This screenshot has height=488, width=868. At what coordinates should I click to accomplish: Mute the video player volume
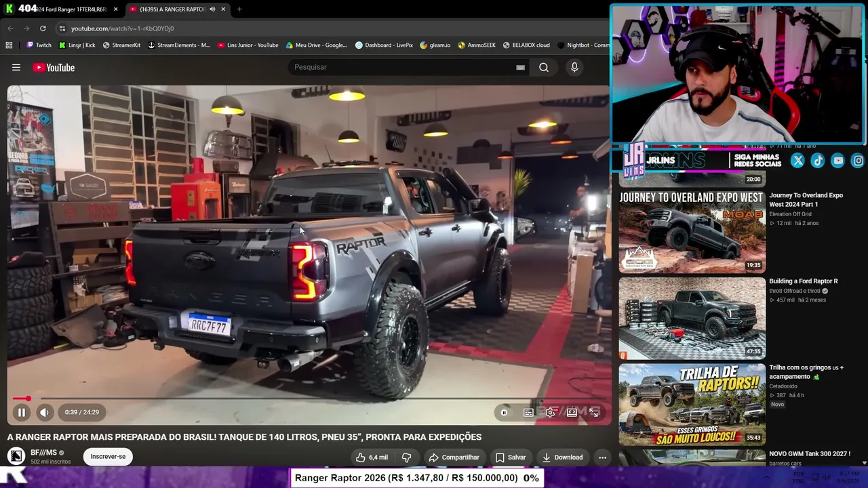point(44,412)
